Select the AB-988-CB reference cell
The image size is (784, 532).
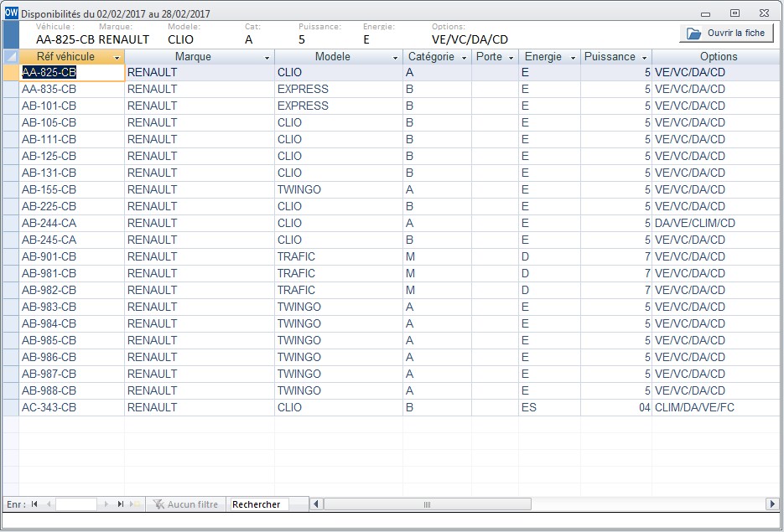click(x=72, y=390)
